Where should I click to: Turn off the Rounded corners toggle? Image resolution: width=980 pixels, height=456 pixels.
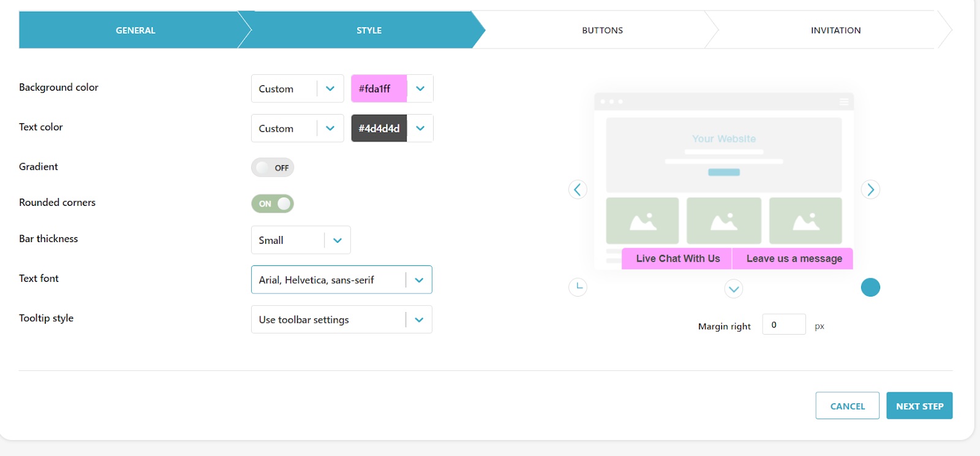[x=273, y=203]
